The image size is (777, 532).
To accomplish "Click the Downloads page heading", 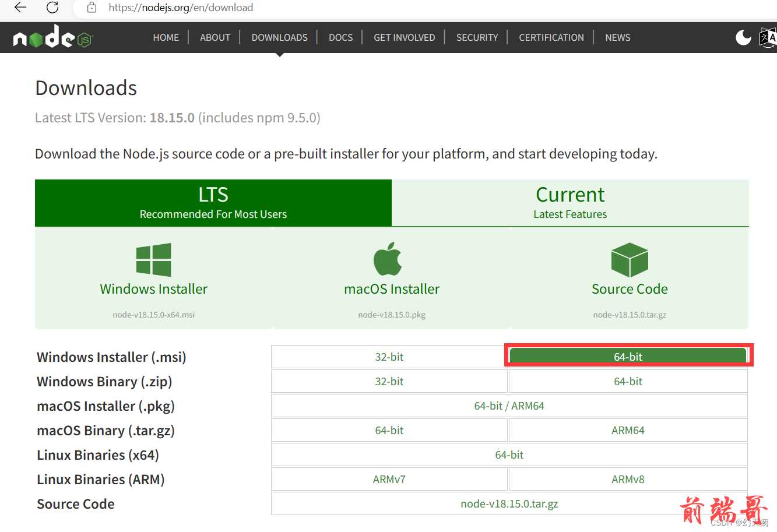I will 86,88.
